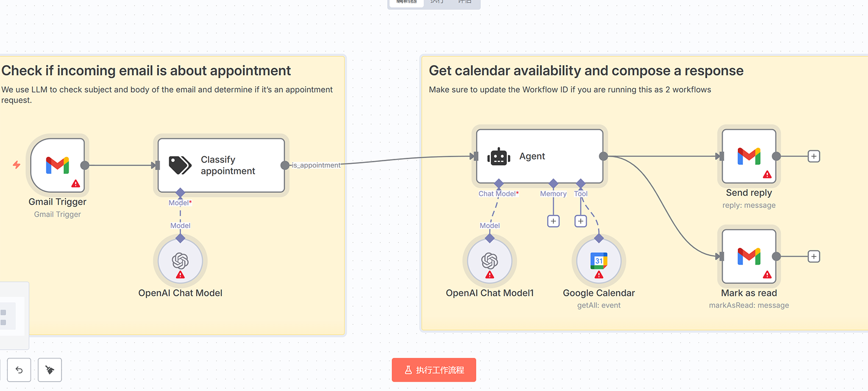The height and width of the screenshot is (391, 868).
Task: Click the lightning trigger icon beside Gmail Trigger
Action: click(17, 165)
